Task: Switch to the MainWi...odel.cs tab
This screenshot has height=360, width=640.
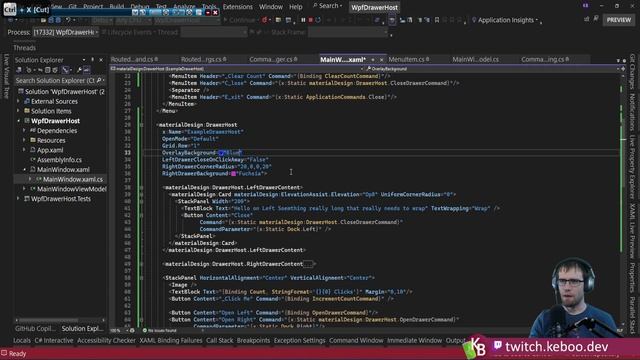Action: click(476, 59)
